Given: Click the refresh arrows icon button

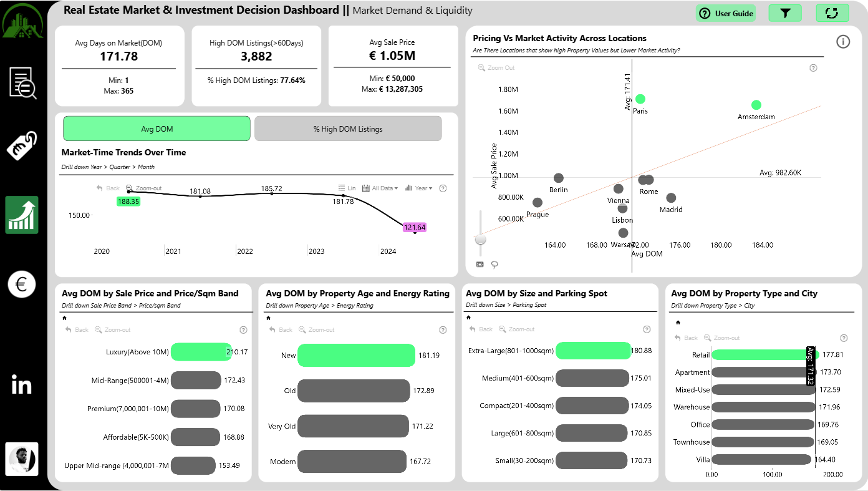Looking at the screenshot, I should [x=832, y=13].
